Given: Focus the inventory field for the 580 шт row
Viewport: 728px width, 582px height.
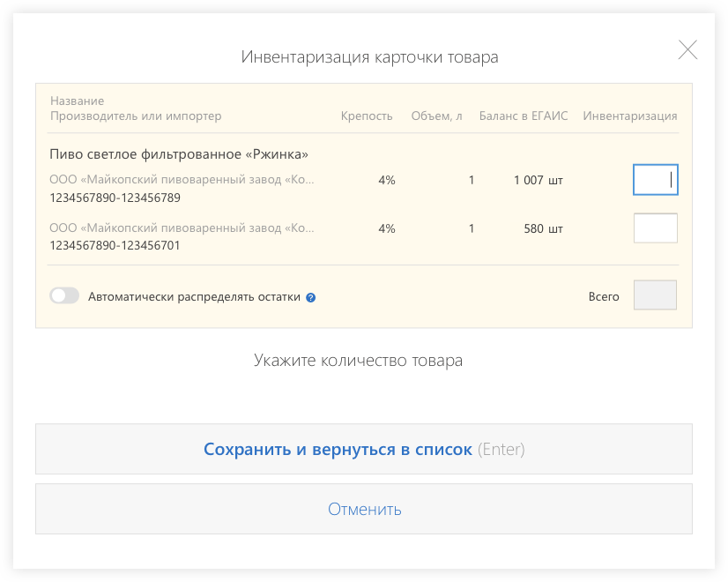Looking at the screenshot, I should pos(655,228).
